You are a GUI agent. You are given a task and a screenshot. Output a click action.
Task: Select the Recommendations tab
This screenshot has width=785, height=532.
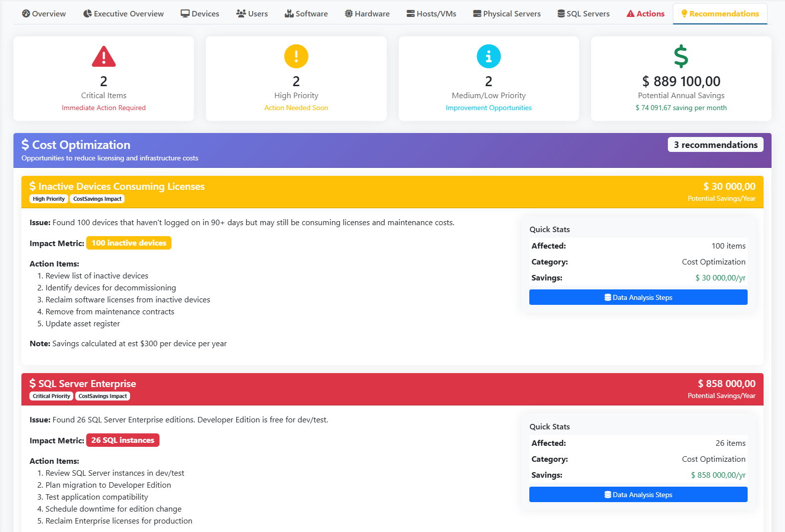pos(720,14)
